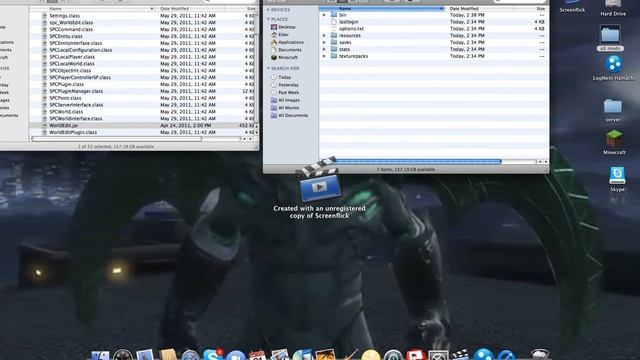Collapse the SEARCH FOR section in sidebar
The height and width of the screenshot is (360, 640).
[268, 68]
